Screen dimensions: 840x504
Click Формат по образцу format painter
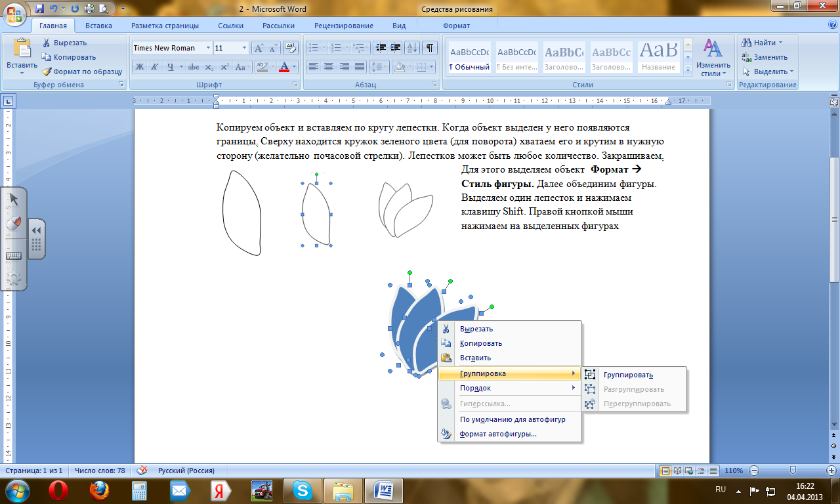[x=82, y=72]
